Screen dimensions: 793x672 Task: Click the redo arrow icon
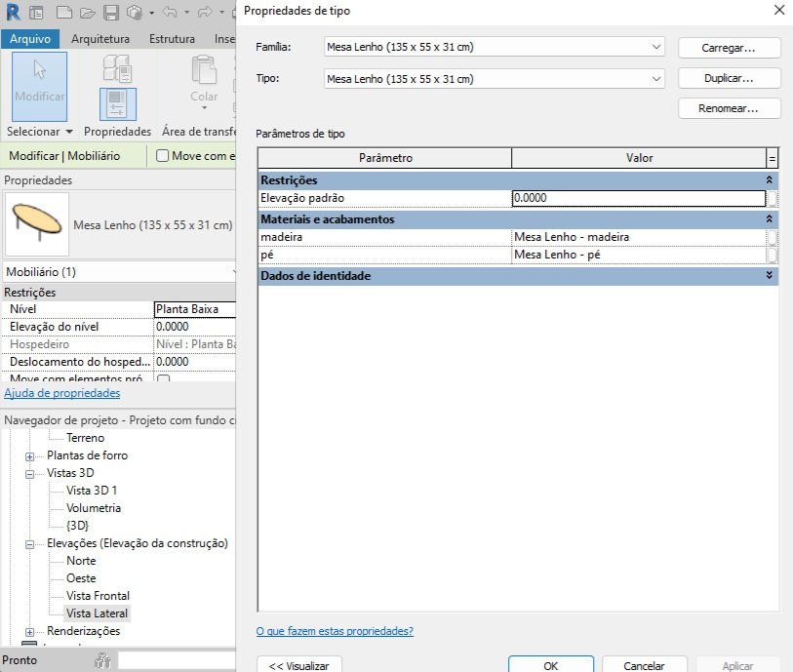tap(205, 12)
